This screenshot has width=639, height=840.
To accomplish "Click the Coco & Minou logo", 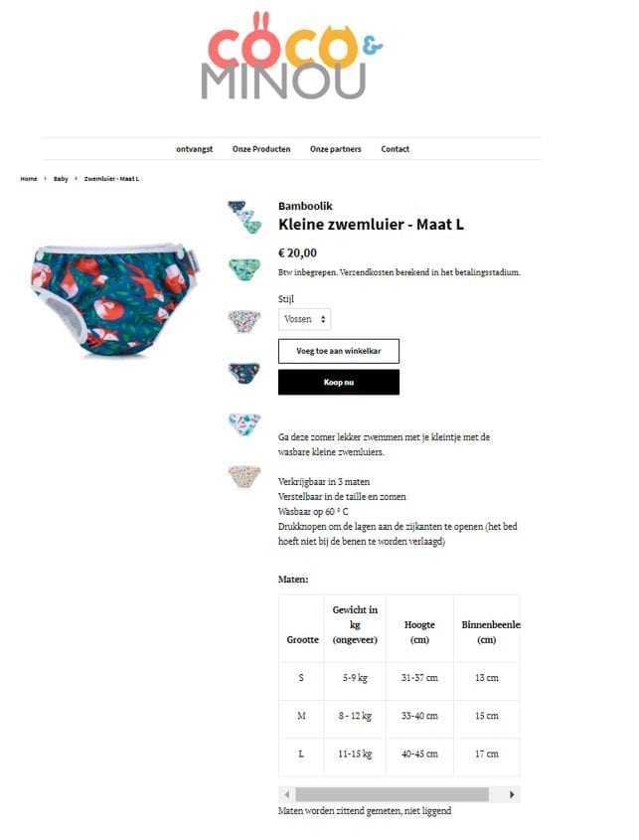I will click(291, 56).
